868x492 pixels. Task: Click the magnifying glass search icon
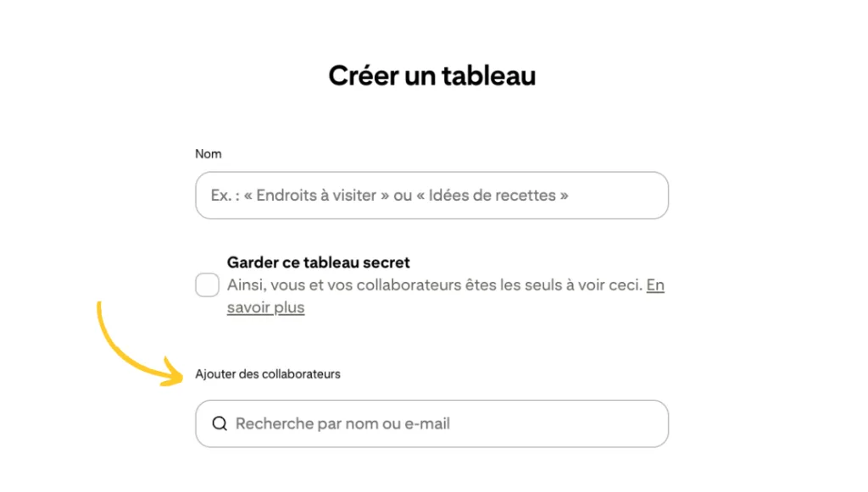(x=220, y=423)
